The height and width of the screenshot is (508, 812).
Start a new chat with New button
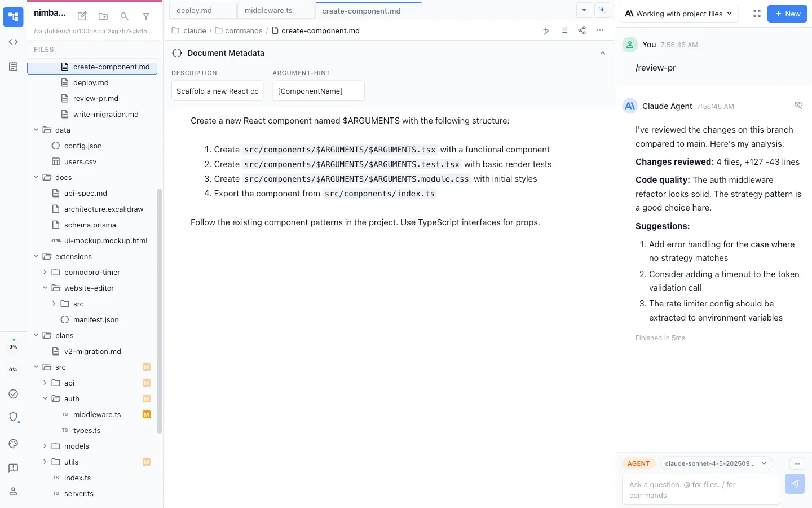(x=787, y=14)
